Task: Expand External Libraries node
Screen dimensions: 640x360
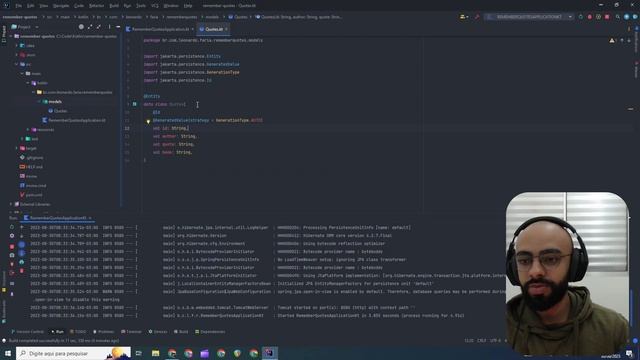Action: coord(11,204)
